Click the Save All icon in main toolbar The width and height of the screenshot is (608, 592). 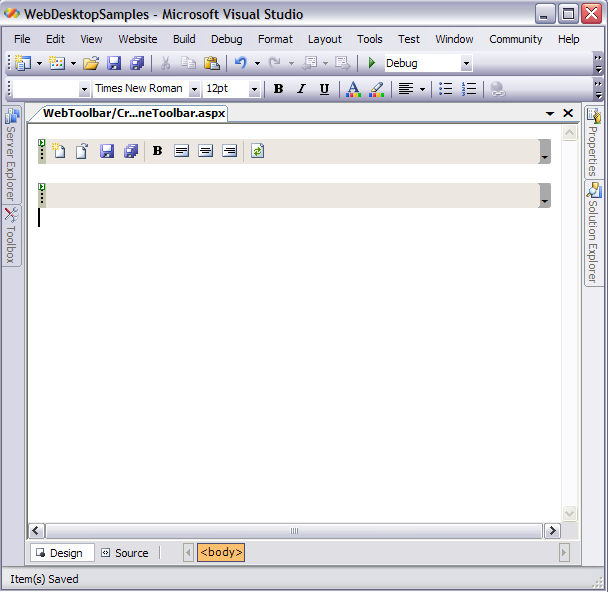tap(136, 63)
